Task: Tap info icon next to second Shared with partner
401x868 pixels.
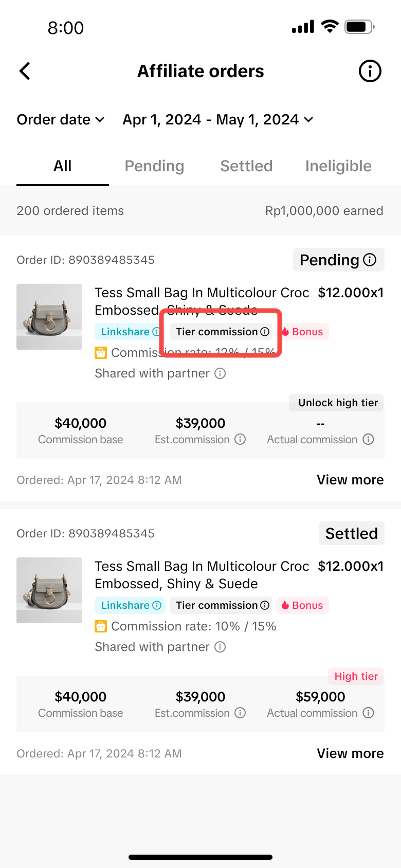Action: pyautogui.click(x=220, y=647)
